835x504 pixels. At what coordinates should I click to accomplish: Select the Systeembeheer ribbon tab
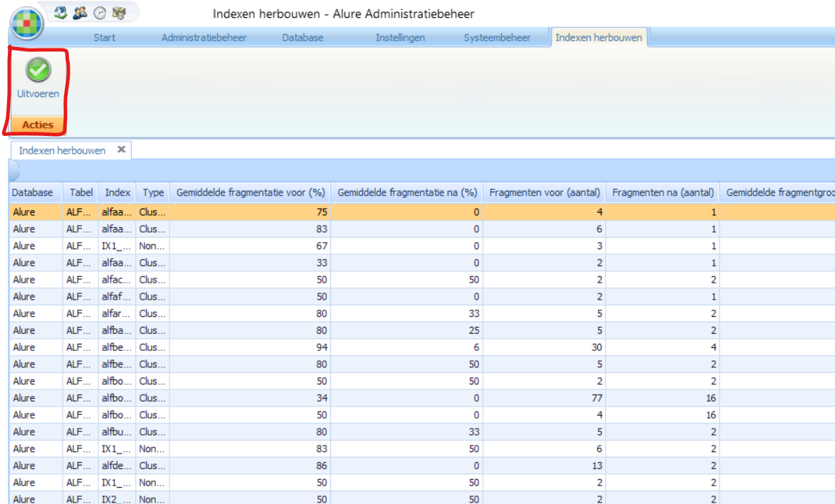click(x=497, y=38)
